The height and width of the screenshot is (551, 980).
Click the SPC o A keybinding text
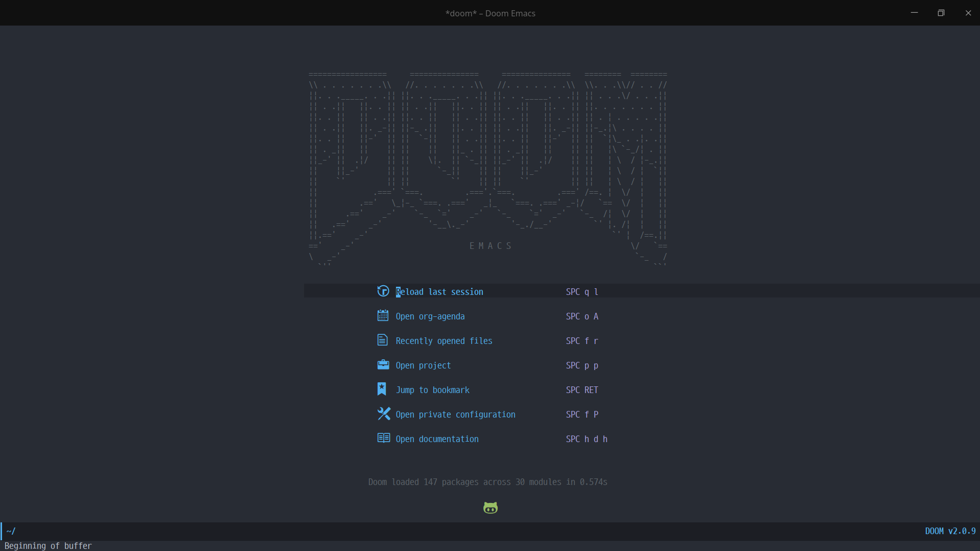pyautogui.click(x=582, y=316)
